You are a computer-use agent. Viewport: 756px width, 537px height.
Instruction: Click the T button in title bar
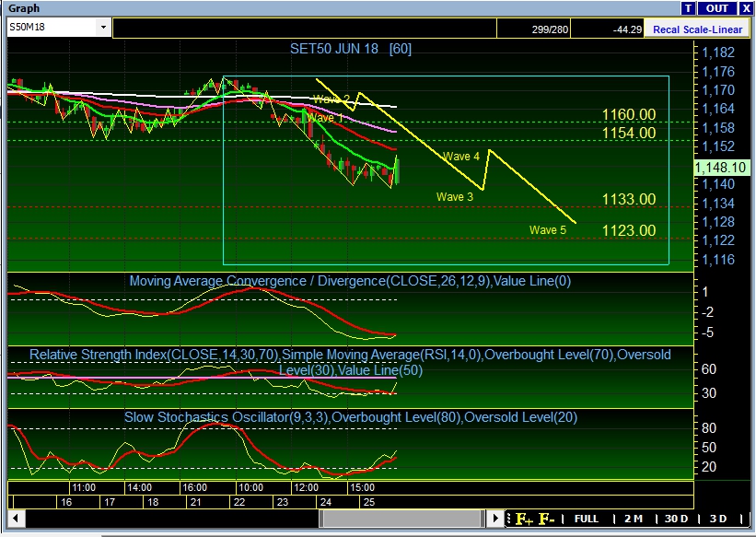[688, 8]
